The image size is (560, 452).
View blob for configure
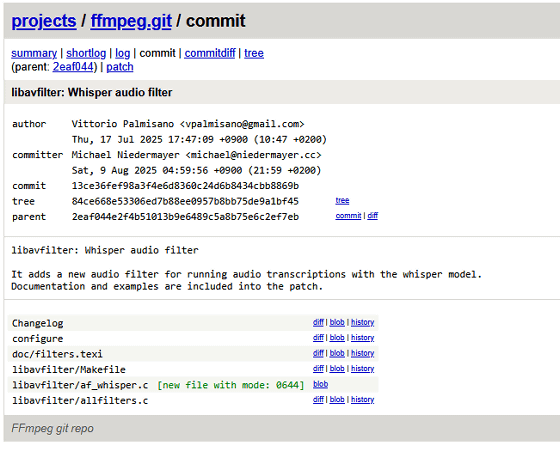(x=337, y=337)
